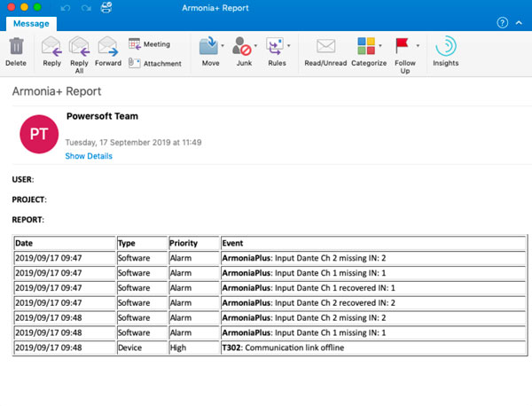The image size is (532, 406).
Task: Click the Delete trash icon
Action: tap(16, 46)
